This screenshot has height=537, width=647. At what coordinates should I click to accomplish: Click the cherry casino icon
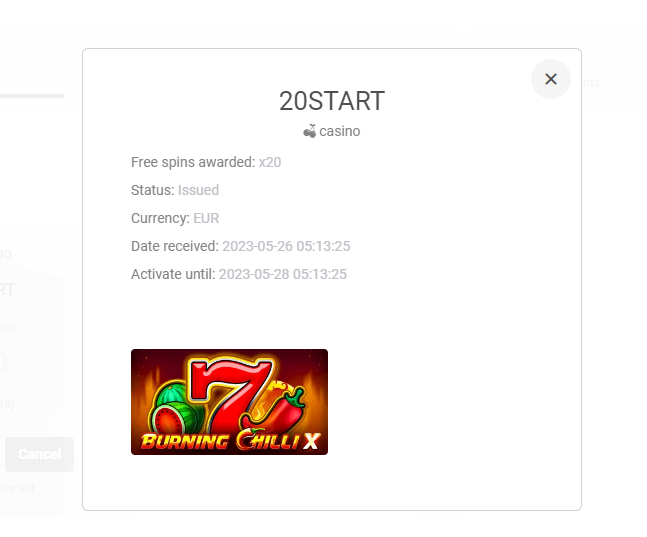click(x=309, y=131)
